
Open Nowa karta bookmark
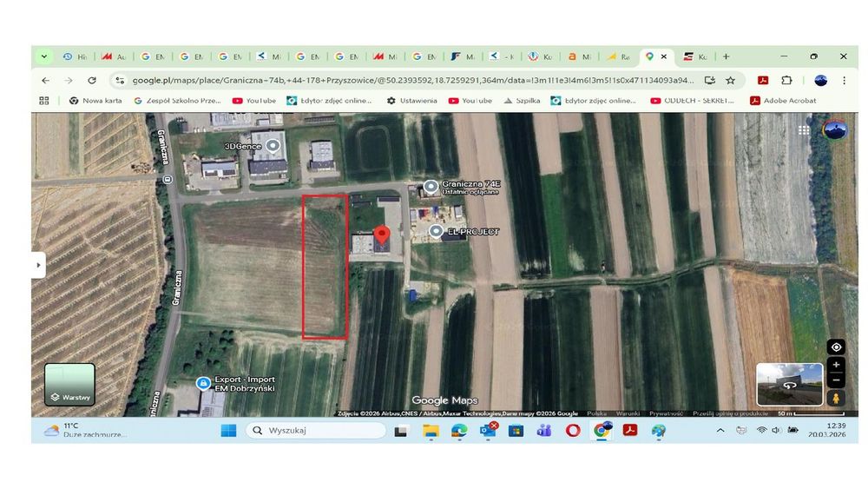[95, 101]
